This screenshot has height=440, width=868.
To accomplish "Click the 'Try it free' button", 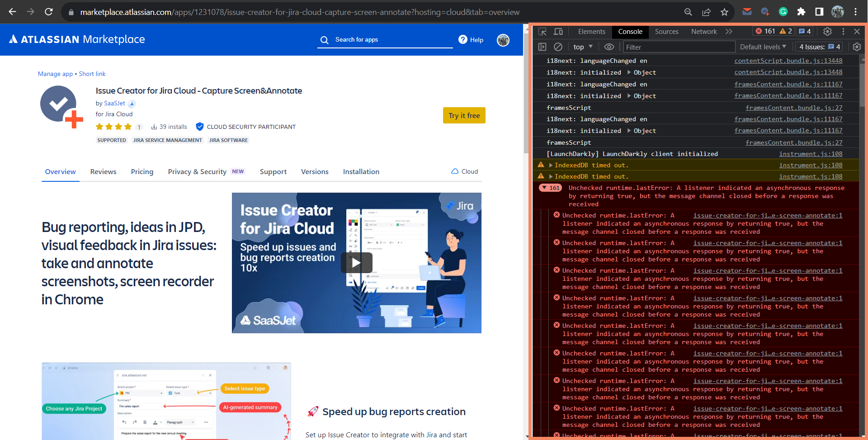I will [x=464, y=115].
